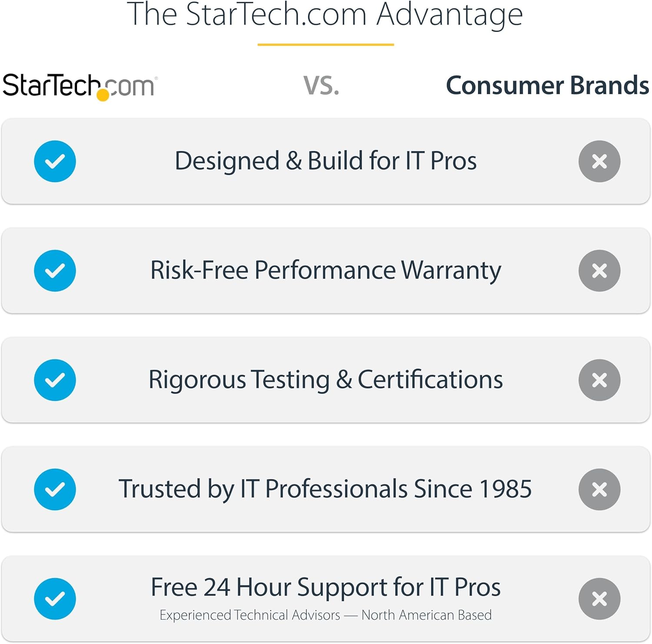The width and height of the screenshot is (652, 644).
Task: Select the Designed & Build for IT Pros text
Action: [326, 161]
